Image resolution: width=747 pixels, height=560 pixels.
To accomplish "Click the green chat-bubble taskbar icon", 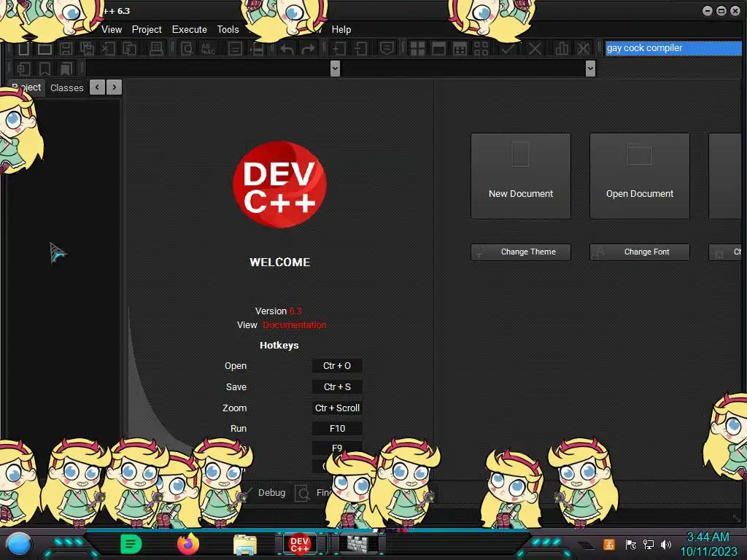I will (x=131, y=544).
